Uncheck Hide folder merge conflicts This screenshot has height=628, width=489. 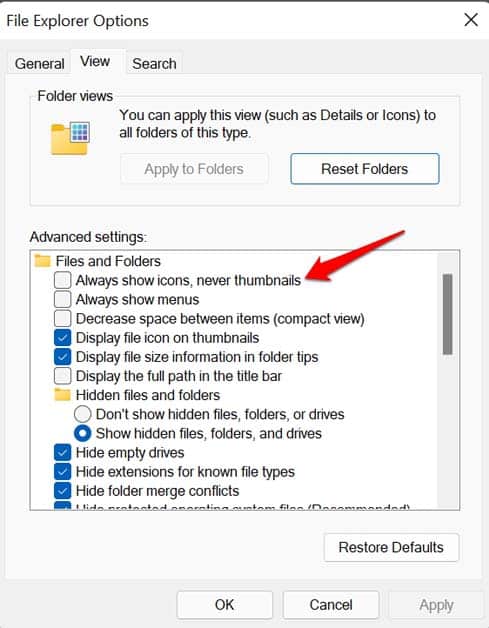tap(62, 491)
